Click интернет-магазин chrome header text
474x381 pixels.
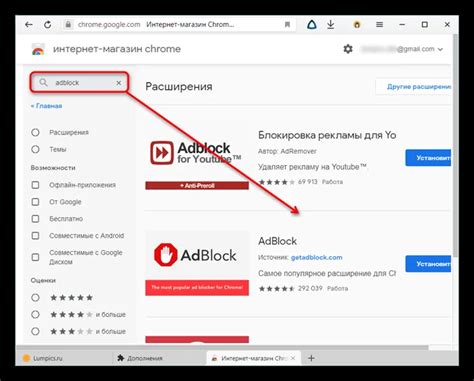117,49
